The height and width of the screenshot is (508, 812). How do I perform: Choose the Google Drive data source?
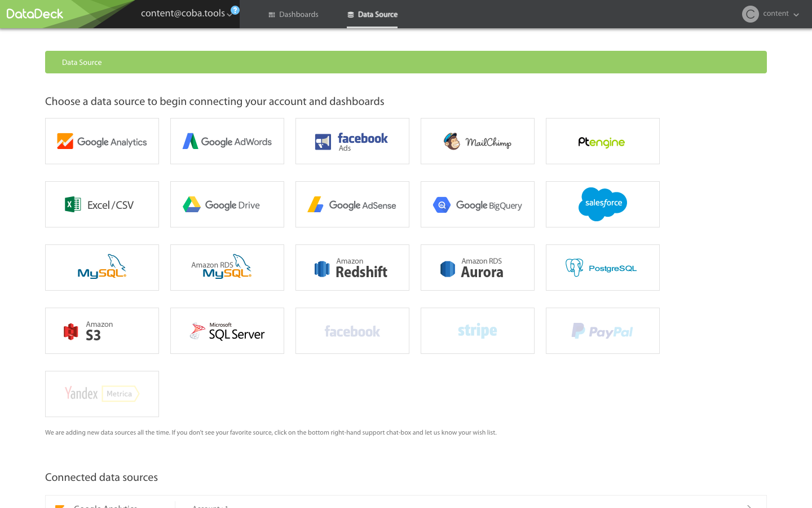click(x=227, y=204)
